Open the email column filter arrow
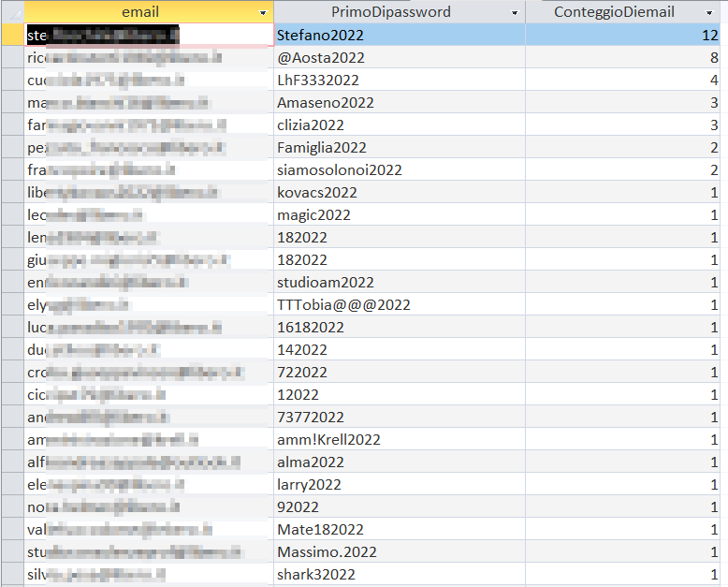Image resolution: width=728 pixels, height=587 pixels. point(262,13)
